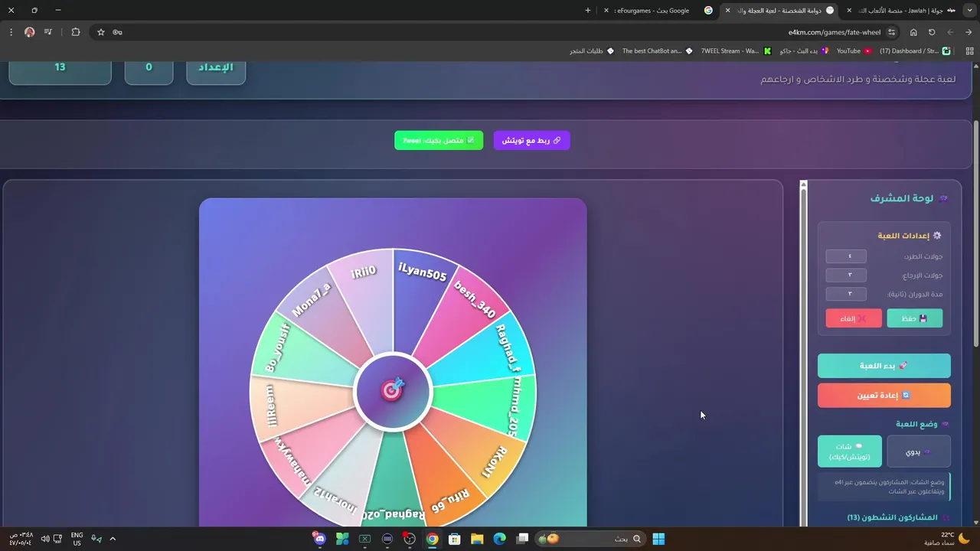Open Google Chrome taskbar icon
Screen dimensions: 980x551
click(x=432, y=539)
